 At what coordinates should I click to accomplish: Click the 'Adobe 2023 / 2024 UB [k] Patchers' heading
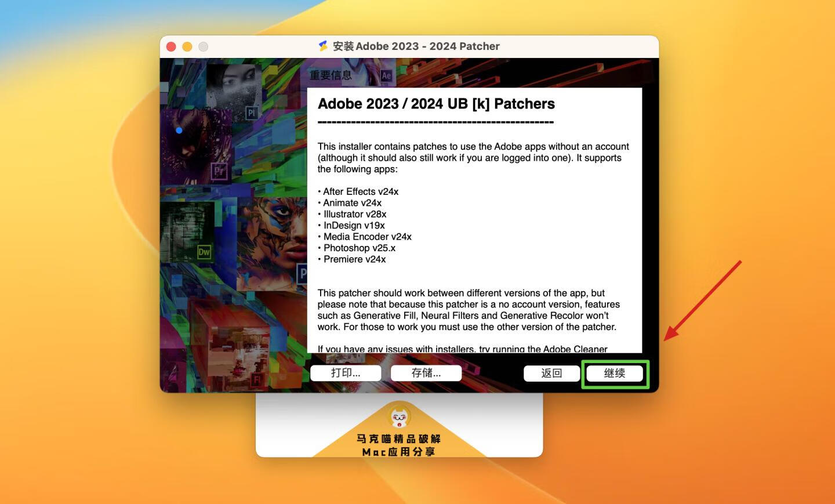click(436, 104)
